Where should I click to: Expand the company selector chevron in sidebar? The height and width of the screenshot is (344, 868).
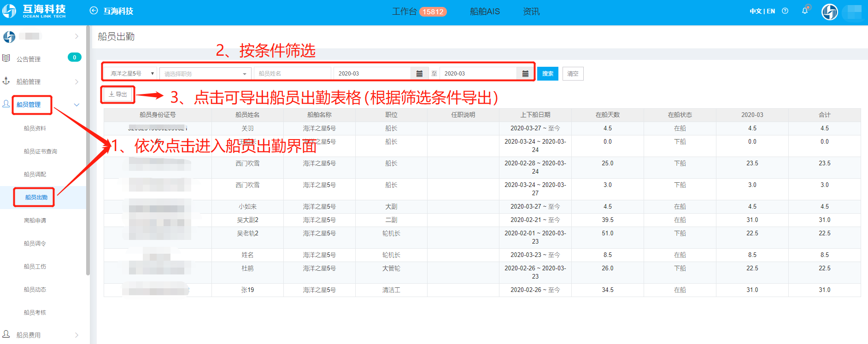tap(76, 36)
